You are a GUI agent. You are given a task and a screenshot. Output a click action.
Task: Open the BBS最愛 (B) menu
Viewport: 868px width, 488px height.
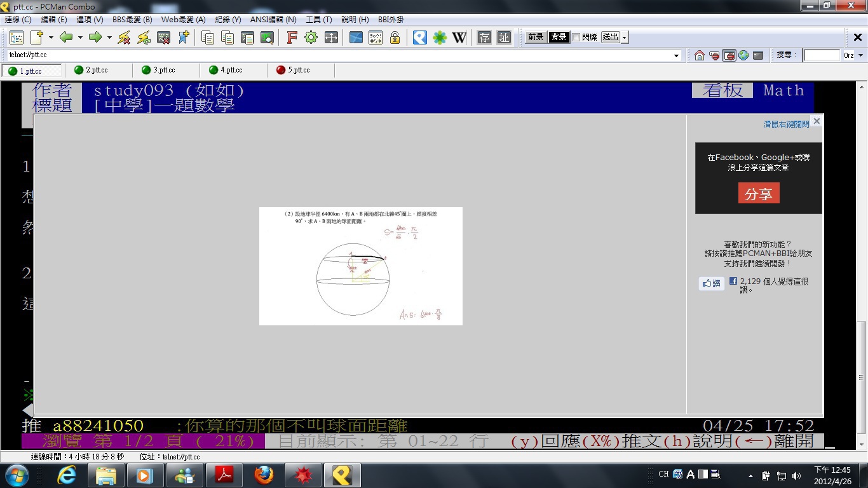tap(132, 20)
